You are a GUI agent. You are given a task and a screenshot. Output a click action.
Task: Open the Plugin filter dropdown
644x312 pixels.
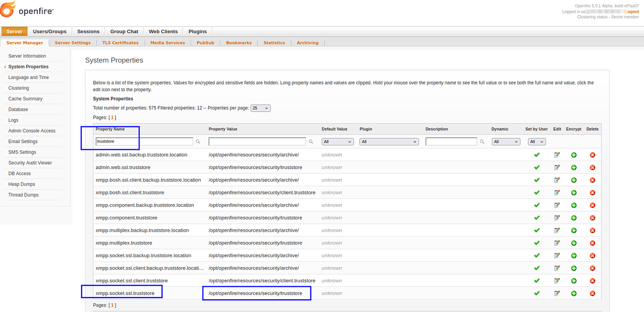tap(389, 142)
